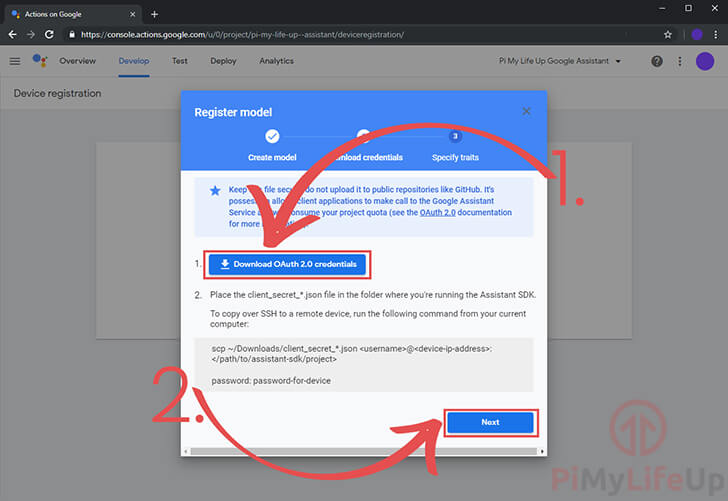The image size is (728, 501).
Task: Minimize the browser window
Action: [663, 8]
